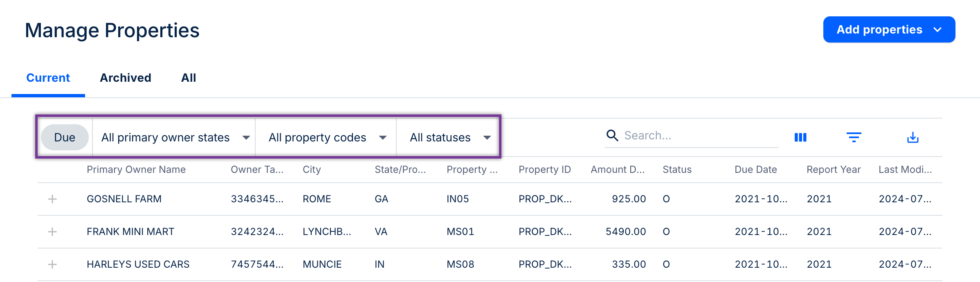Image resolution: width=980 pixels, height=282 pixels.
Task: Click the Add properties button
Action: click(x=889, y=29)
